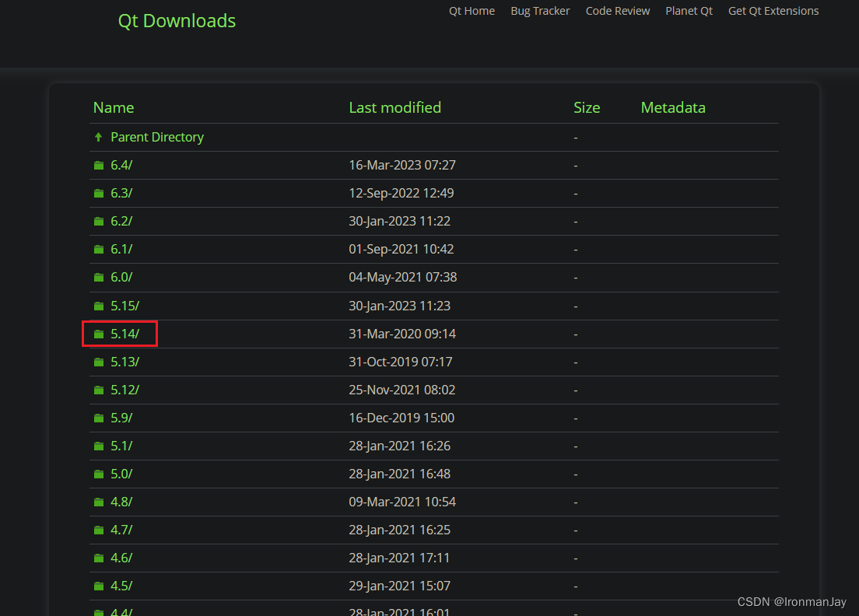Click the folder icon beside 4.7/
859x616 pixels.
99,530
